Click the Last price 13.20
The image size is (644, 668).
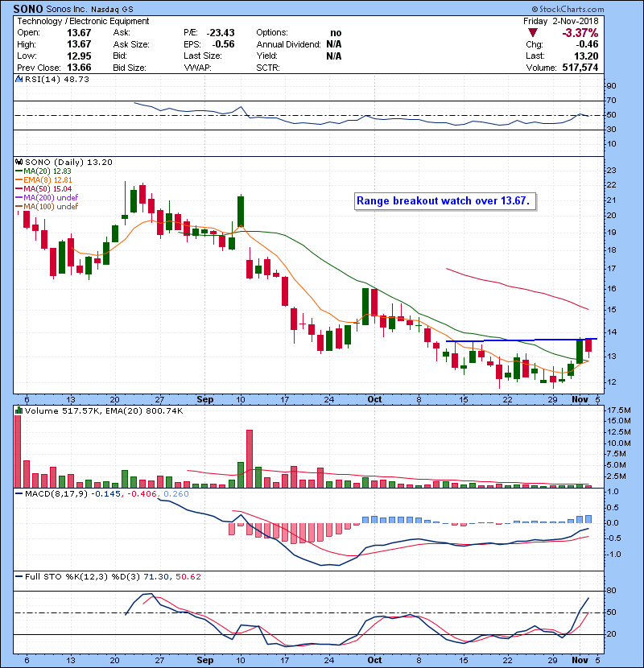586,56
